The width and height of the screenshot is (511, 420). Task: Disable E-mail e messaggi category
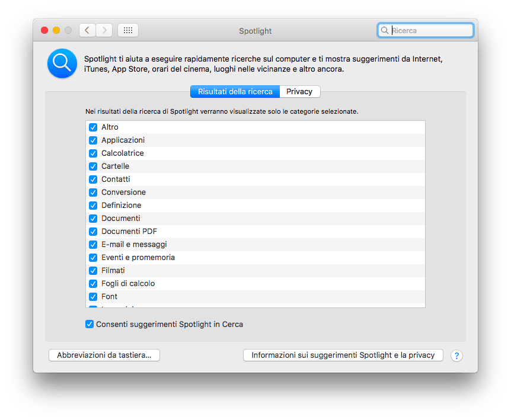(x=93, y=245)
